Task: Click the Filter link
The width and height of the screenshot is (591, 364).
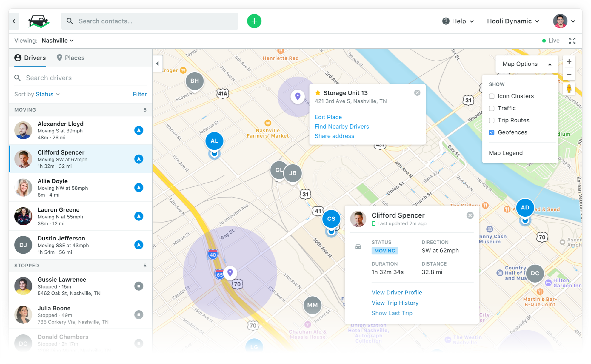Action: click(x=140, y=94)
